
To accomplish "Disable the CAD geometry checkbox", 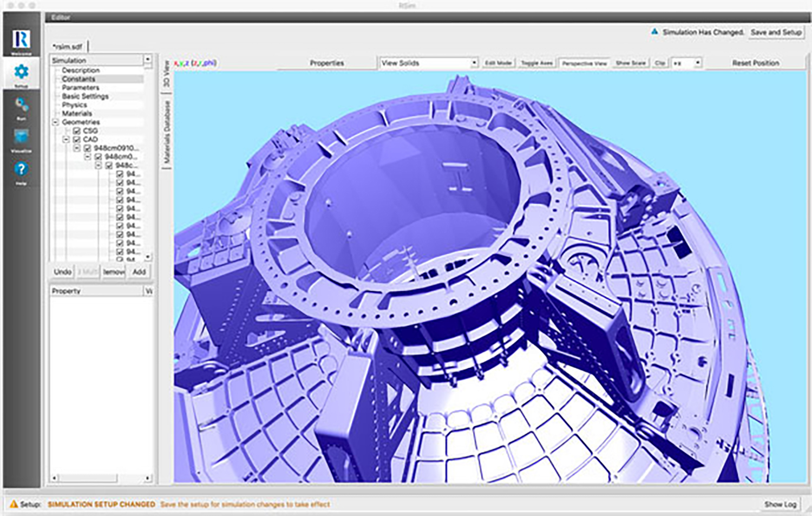I will tap(75, 139).
